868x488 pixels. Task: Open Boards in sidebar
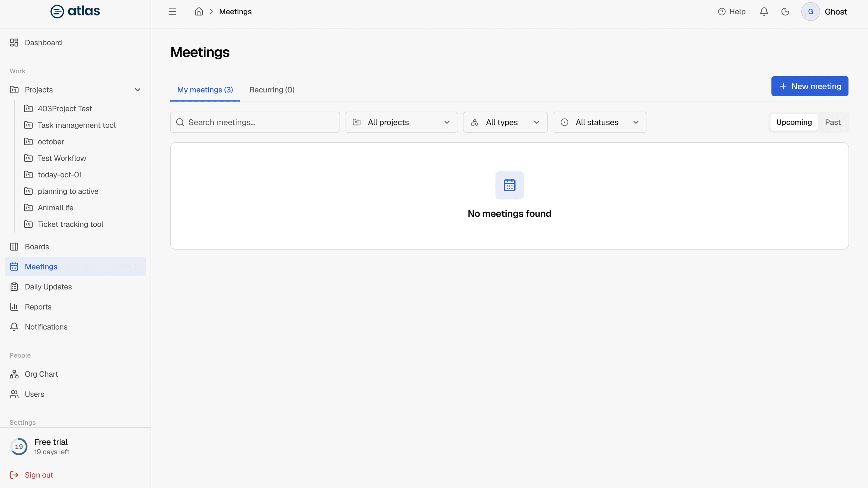(x=75, y=247)
